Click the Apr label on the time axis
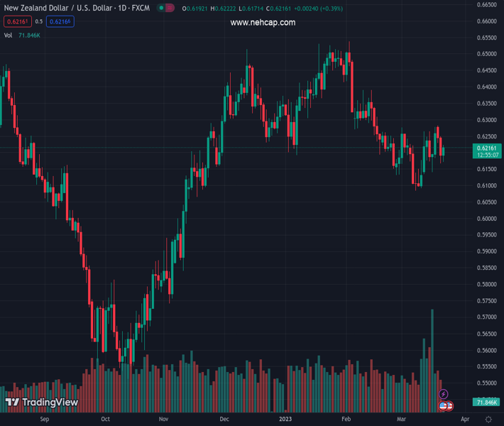504x426 pixels. click(464, 419)
